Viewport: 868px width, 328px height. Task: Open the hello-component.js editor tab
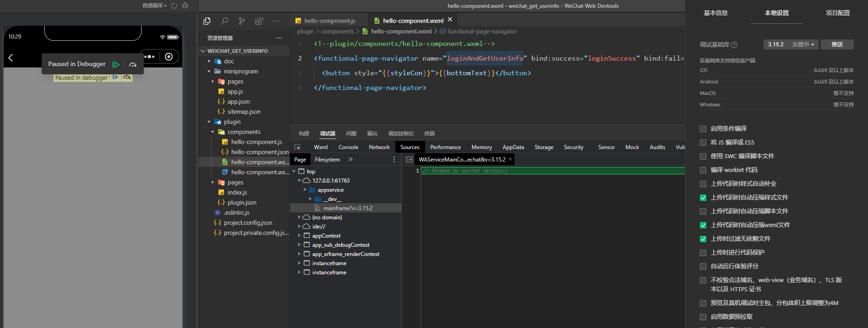(x=329, y=21)
